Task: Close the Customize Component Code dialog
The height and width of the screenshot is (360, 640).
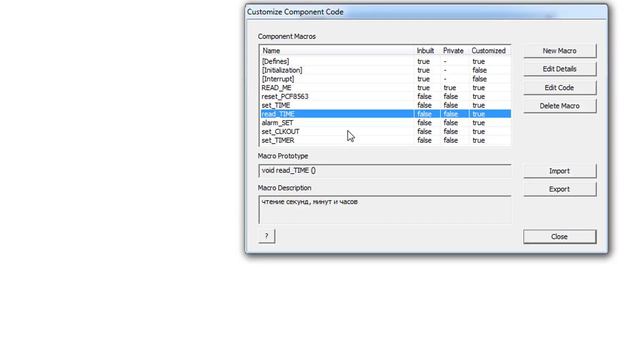Action: tap(560, 237)
